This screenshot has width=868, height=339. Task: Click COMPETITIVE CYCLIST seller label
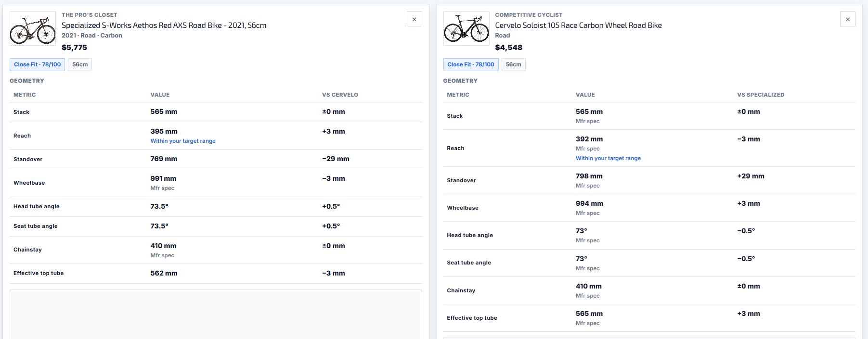529,15
